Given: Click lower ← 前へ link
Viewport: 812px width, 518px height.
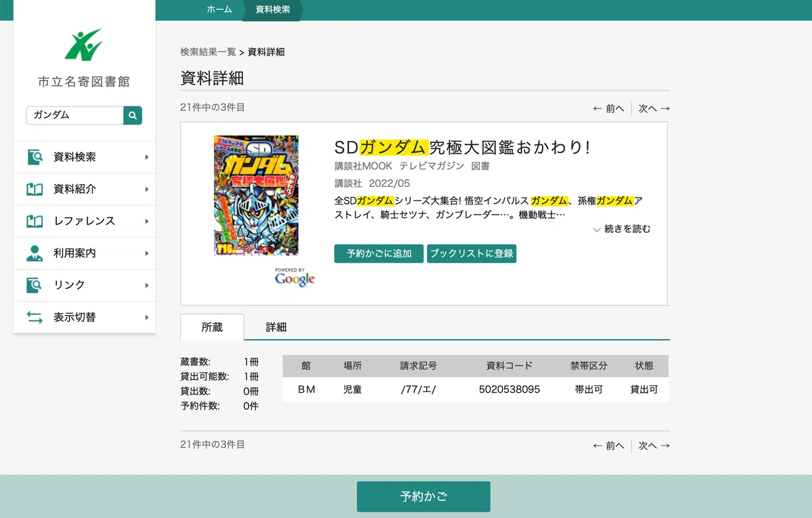Looking at the screenshot, I should click(608, 446).
